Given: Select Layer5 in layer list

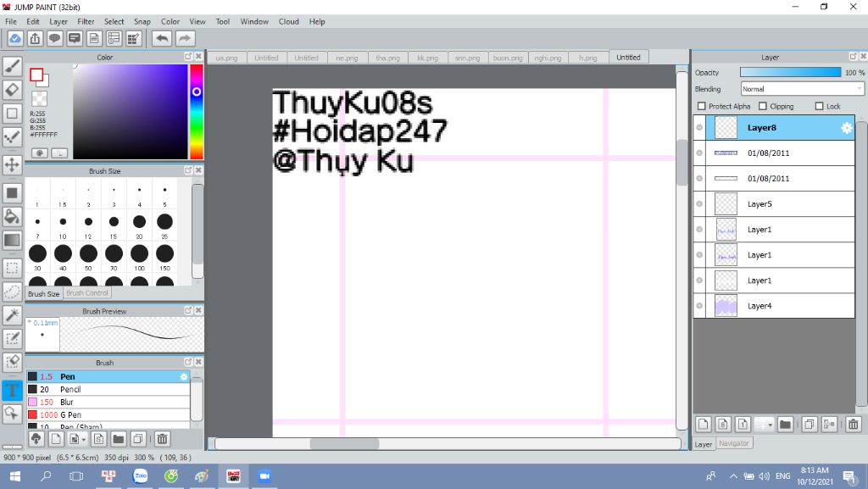Looking at the screenshot, I should tap(774, 204).
